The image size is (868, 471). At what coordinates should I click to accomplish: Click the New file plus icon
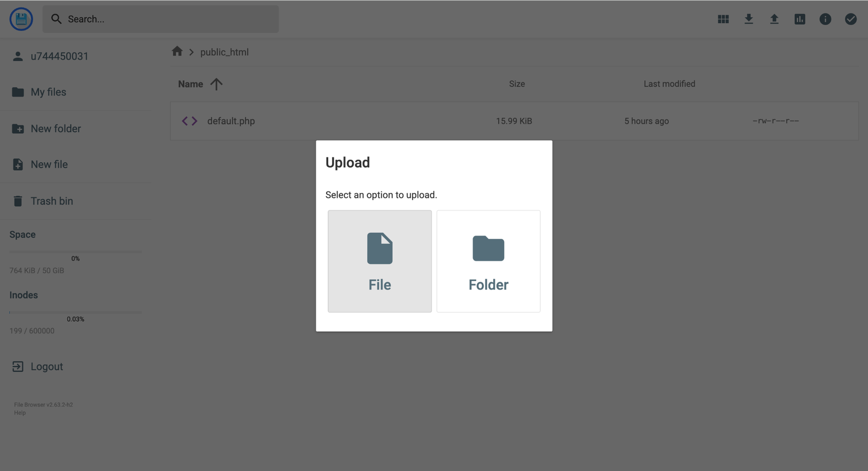click(x=18, y=164)
